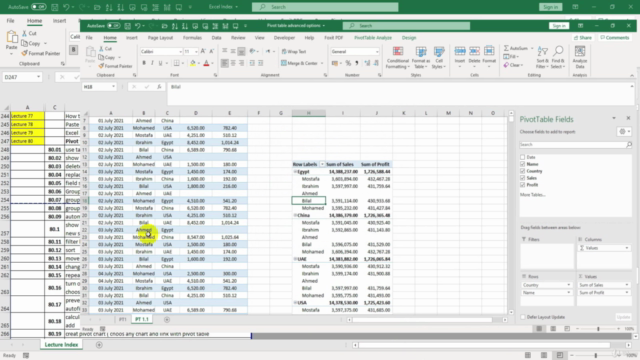The width and height of the screenshot is (640, 360).
Task: Click Insert Function fx icon
Action: coord(159,87)
